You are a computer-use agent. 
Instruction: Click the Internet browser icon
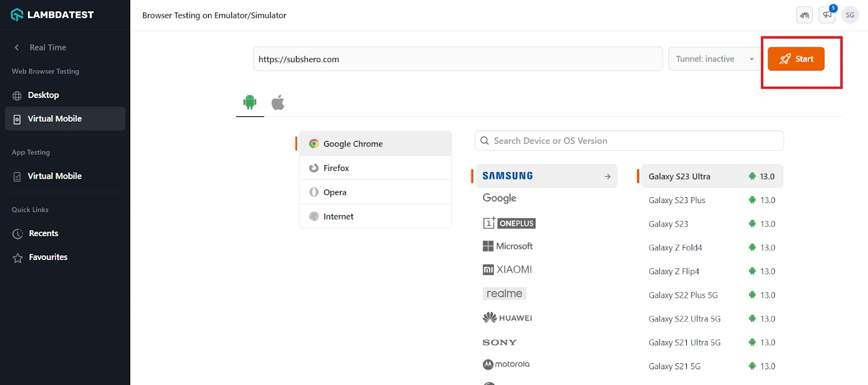pyautogui.click(x=314, y=216)
